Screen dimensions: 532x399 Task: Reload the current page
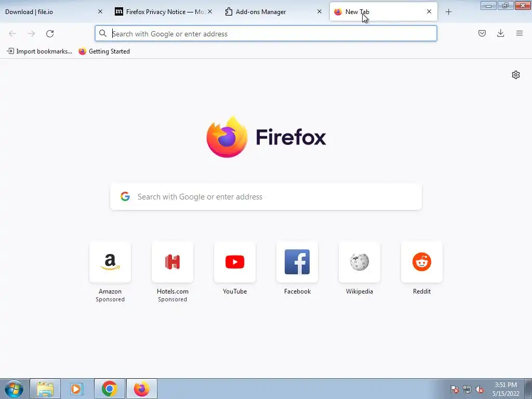tap(50, 34)
